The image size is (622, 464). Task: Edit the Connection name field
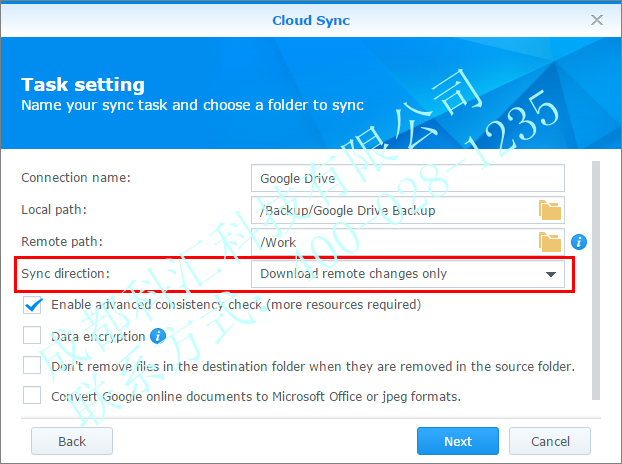[x=407, y=178]
